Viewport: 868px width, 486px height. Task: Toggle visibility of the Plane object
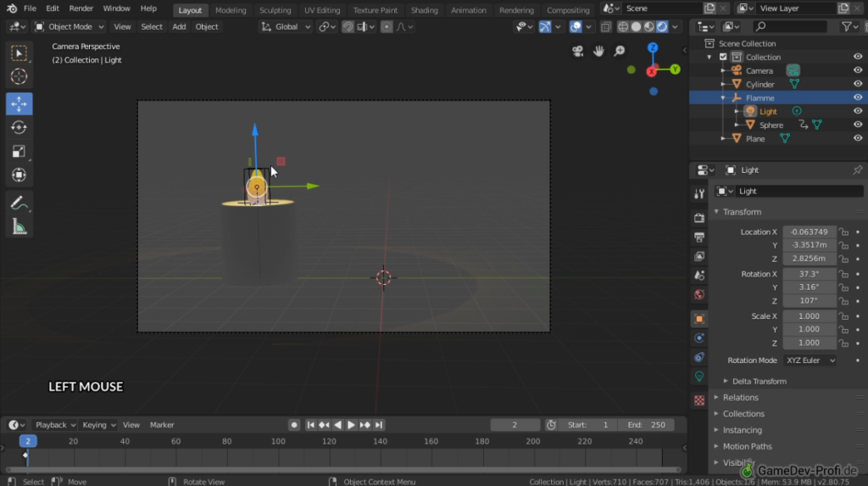click(857, 138)
